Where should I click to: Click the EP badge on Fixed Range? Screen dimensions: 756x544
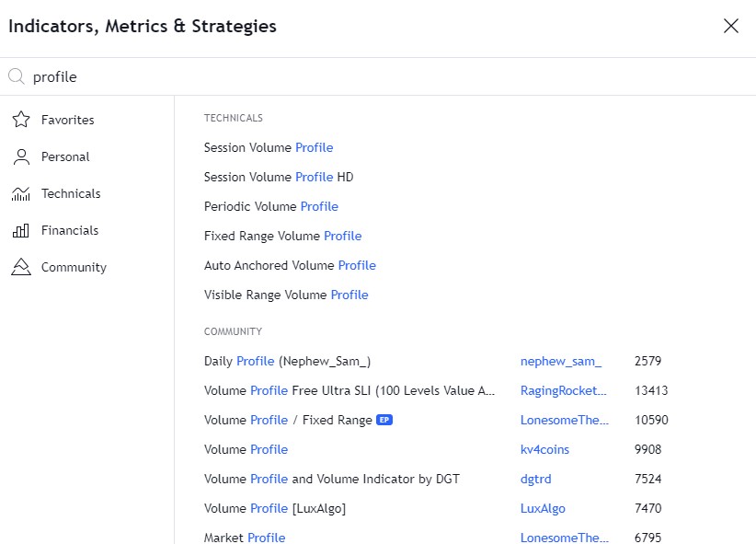(384, 420)
